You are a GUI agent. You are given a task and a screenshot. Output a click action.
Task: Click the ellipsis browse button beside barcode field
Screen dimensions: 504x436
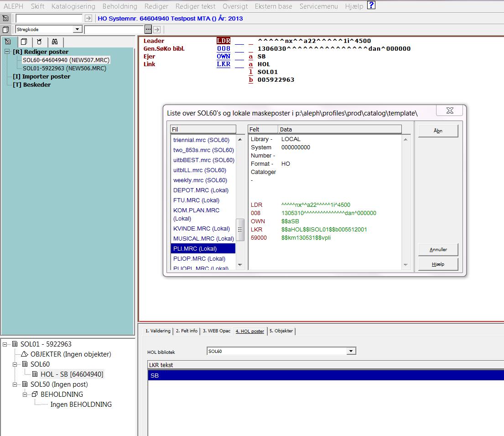coord(148,29)
